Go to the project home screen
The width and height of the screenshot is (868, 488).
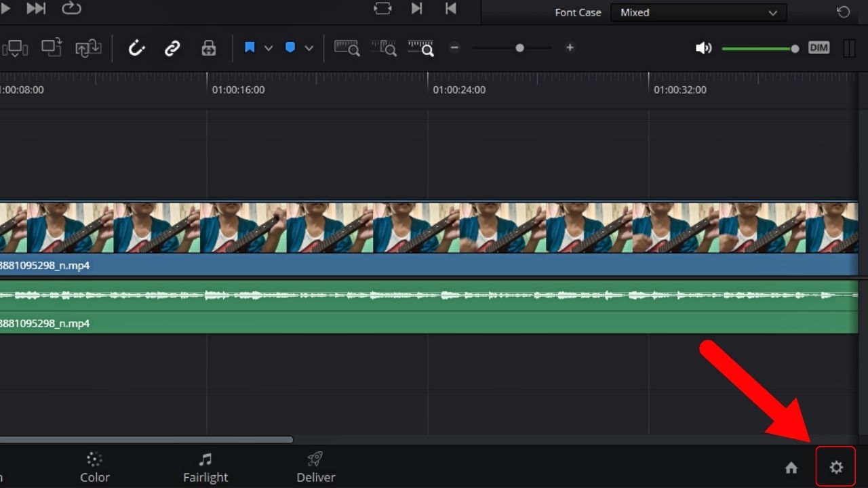(x=792, y=467)
